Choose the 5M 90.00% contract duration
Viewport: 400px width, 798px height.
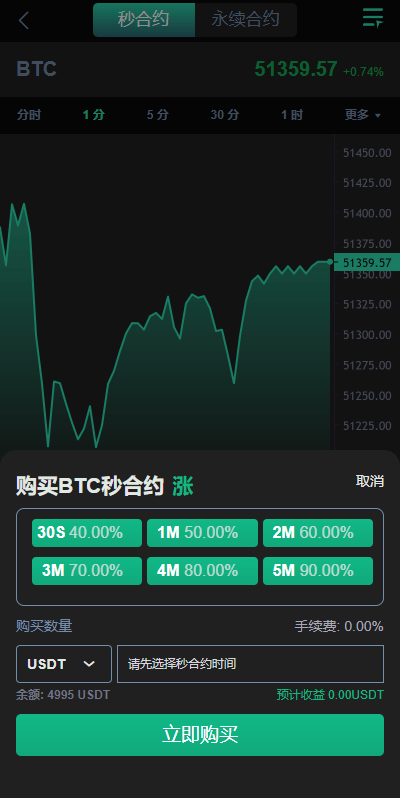[318, 571]
